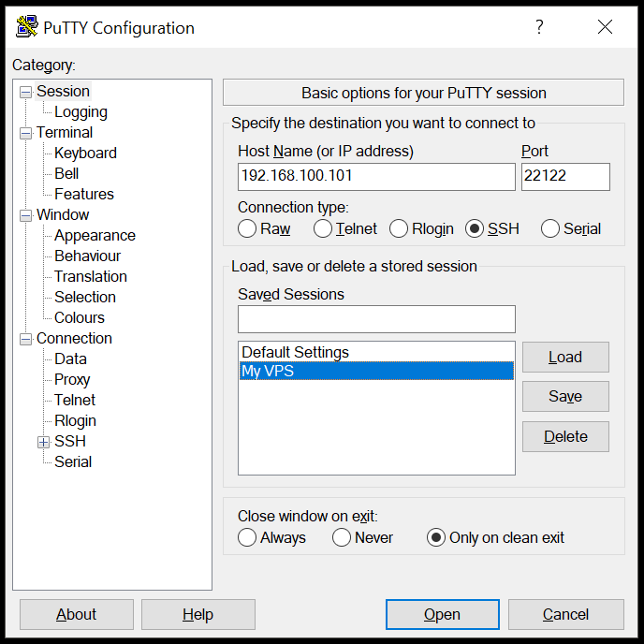Open the Window category

pyautogui.click(x=63, y=214)
